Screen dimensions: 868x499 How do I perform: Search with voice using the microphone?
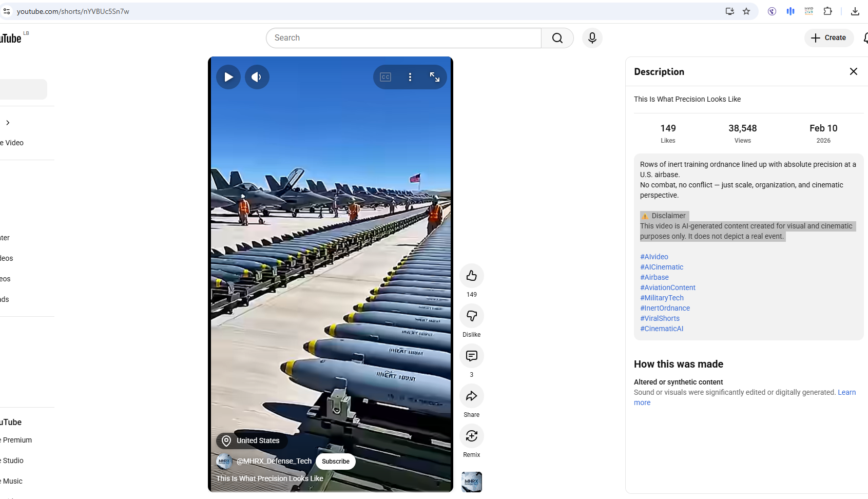(x=592, y=37)
